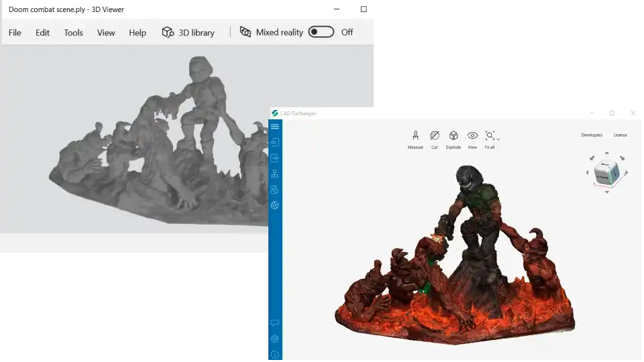
Task: Close the CAD Exchanger window
Action: (x=633, y=113)
